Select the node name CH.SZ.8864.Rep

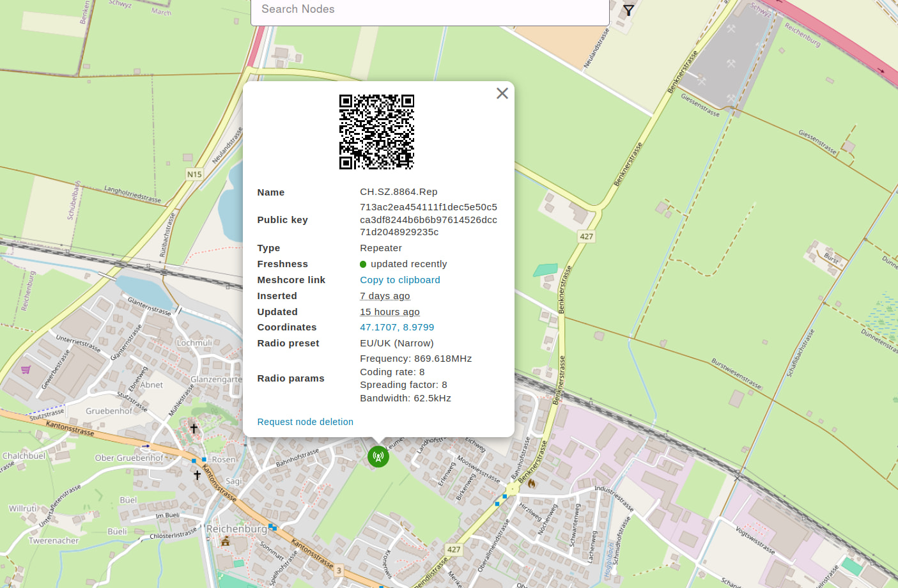click(399, 192)
